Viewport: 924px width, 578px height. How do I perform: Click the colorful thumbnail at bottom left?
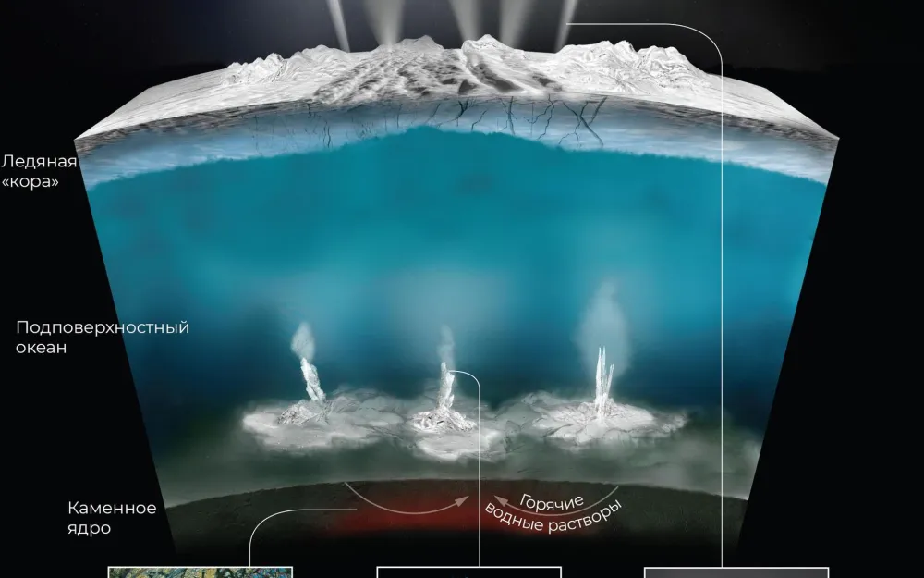click(200, 572)
